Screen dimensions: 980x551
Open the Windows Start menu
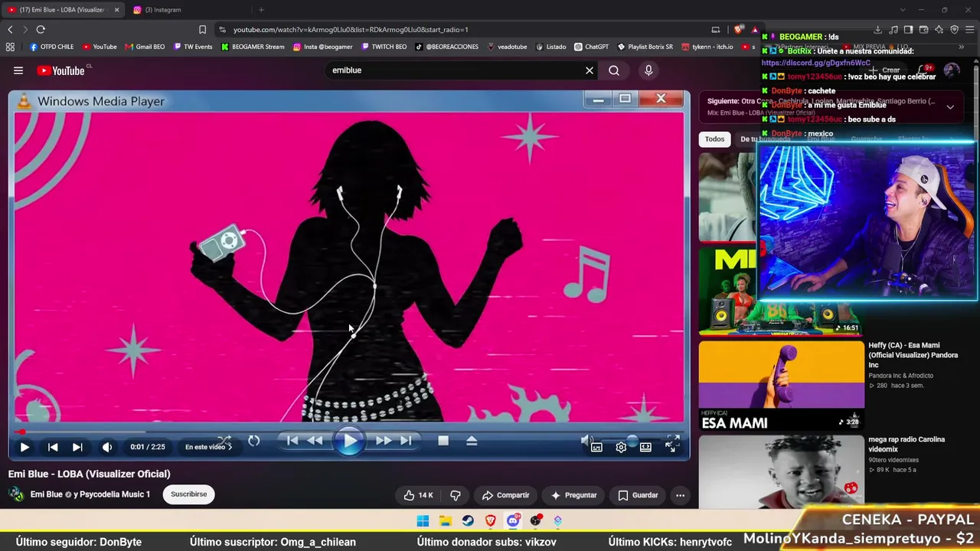tap(423, 521)
